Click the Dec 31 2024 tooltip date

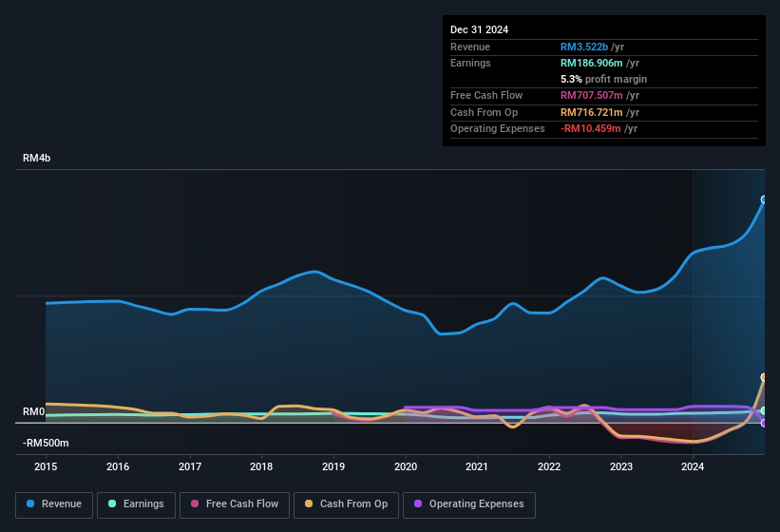[479, 29]
